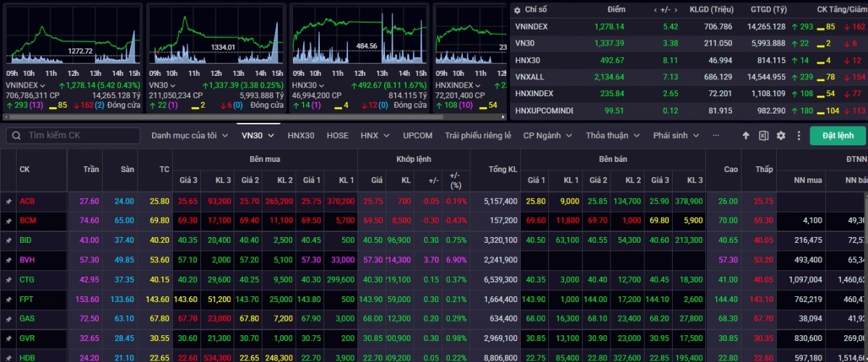
Task: Open Trái phiếu riêng lẻ tab
Action: (x=478, y=135)
